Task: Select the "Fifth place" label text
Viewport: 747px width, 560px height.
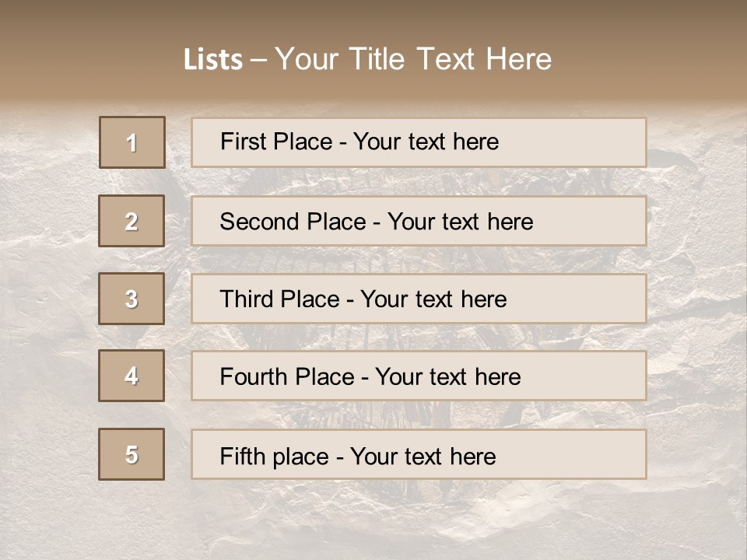Action: coord(273,456)
